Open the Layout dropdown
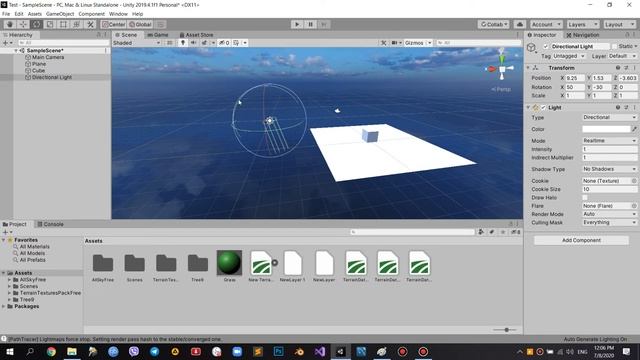640x360 pixels. pyautogui.click(x=620, y=24)
